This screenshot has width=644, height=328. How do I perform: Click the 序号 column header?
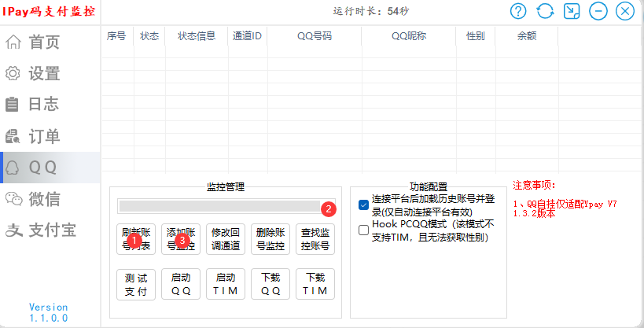coord(116,36)
